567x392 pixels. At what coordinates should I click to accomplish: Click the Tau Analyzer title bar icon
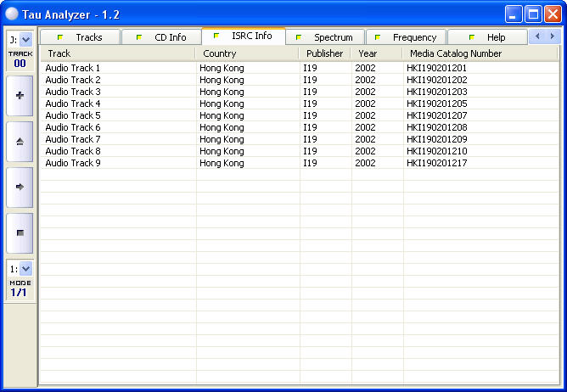[x=12, y=14]
